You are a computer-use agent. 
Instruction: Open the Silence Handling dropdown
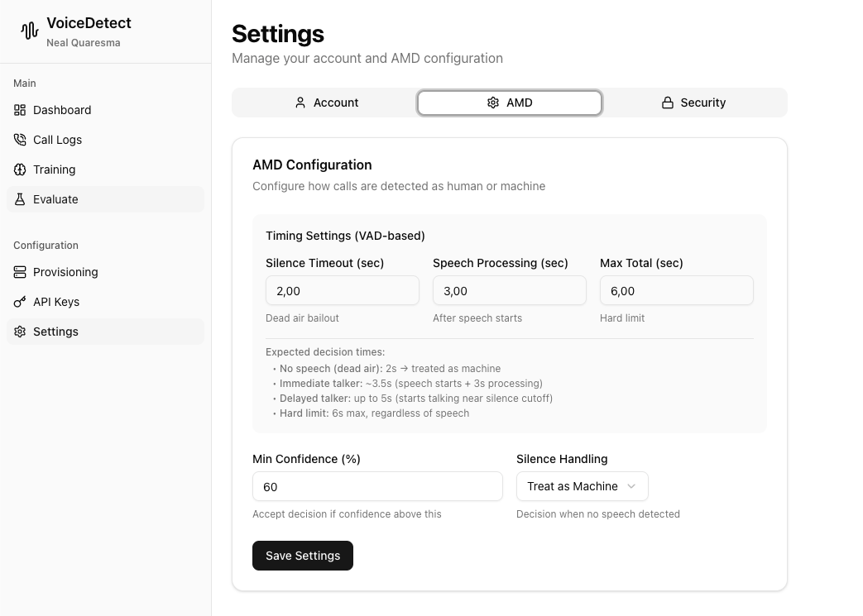point(582,486)
